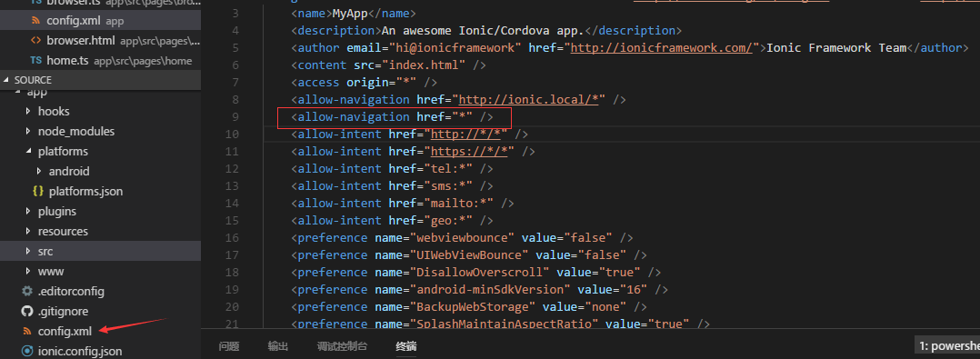Viewport: 980px width, 359px height.
Task: Place cursor on allow-navigation href="*" line
Action: [x=394, y=116]
